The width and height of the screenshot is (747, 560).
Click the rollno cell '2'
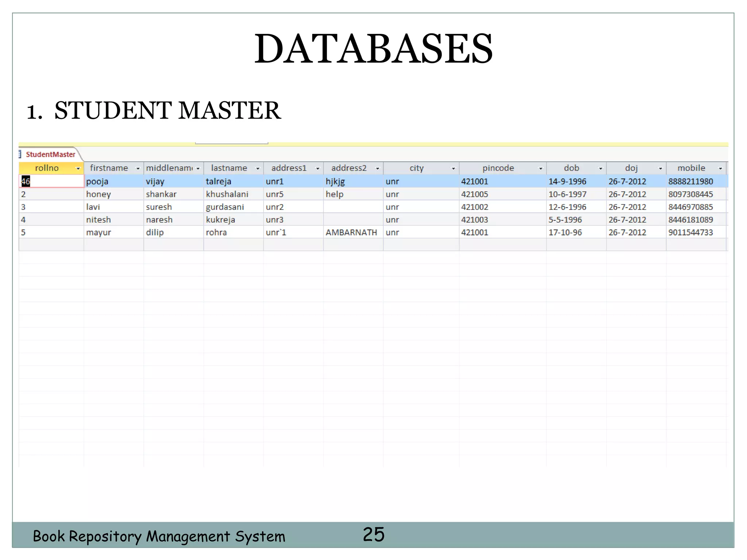(51, 194)
